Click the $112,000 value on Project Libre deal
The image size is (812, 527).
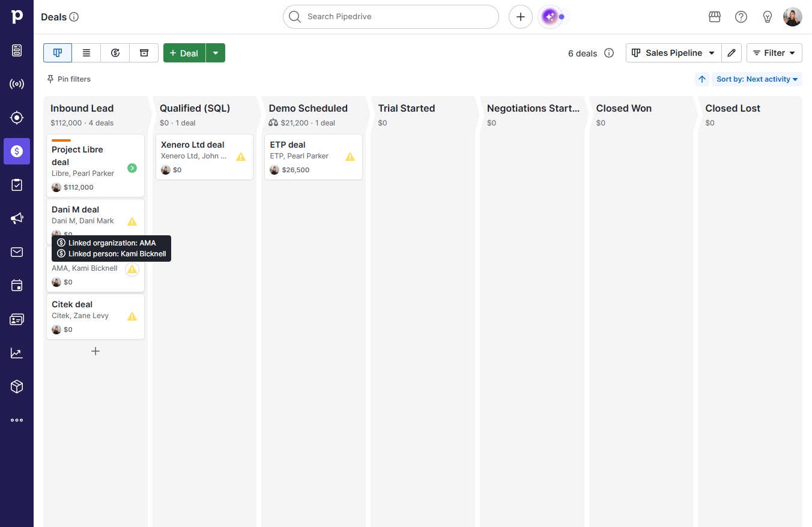point(79,187)
